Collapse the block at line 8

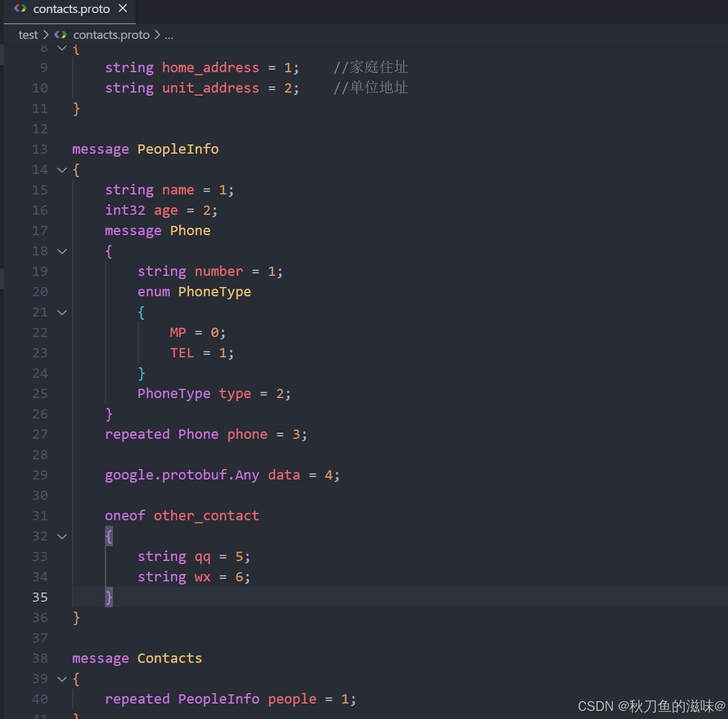61,47
